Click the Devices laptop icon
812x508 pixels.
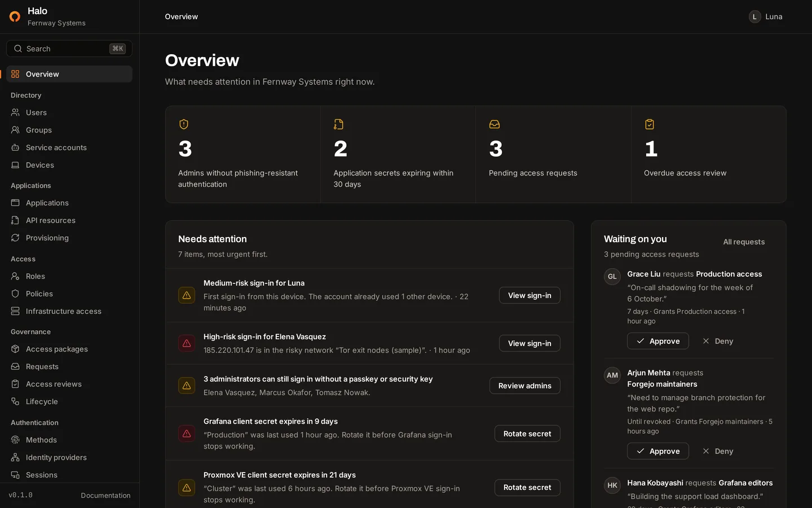15,165
